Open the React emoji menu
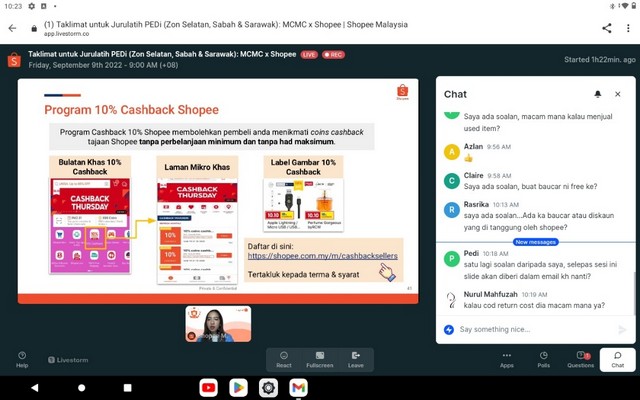Viewport: 640px width, 400px height. point(284,359)
